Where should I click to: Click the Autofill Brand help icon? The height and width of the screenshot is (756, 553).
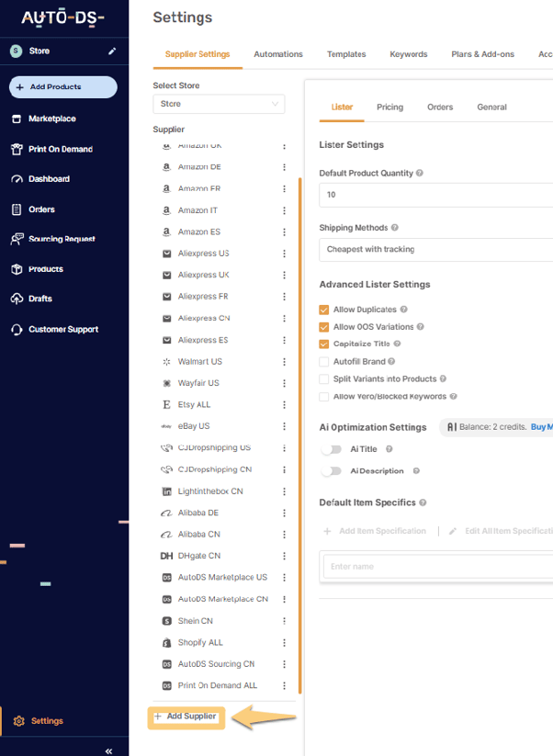coord(391,361)
